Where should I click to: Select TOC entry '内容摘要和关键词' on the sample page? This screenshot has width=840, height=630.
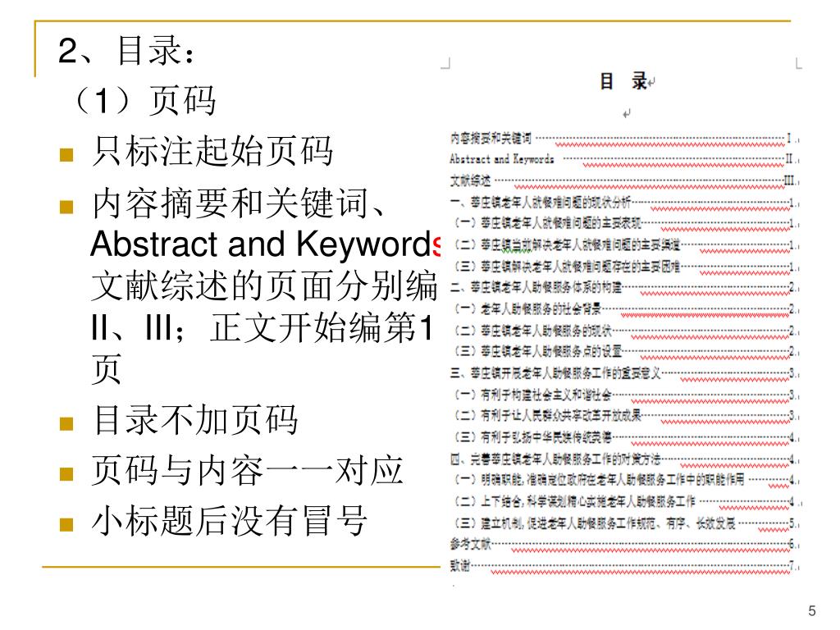pos(491,139)
